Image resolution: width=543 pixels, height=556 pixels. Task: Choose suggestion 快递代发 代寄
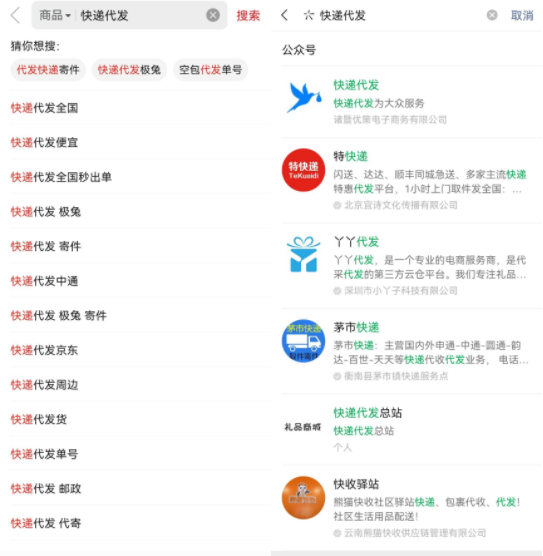[140, 523]
